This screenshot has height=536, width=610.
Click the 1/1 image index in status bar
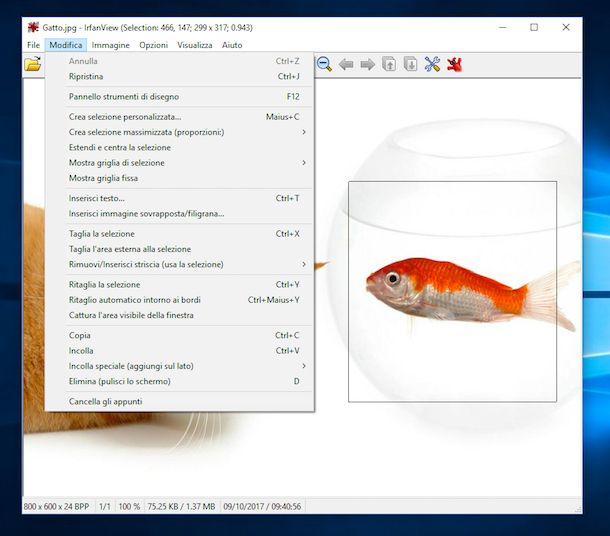point(105,506)
